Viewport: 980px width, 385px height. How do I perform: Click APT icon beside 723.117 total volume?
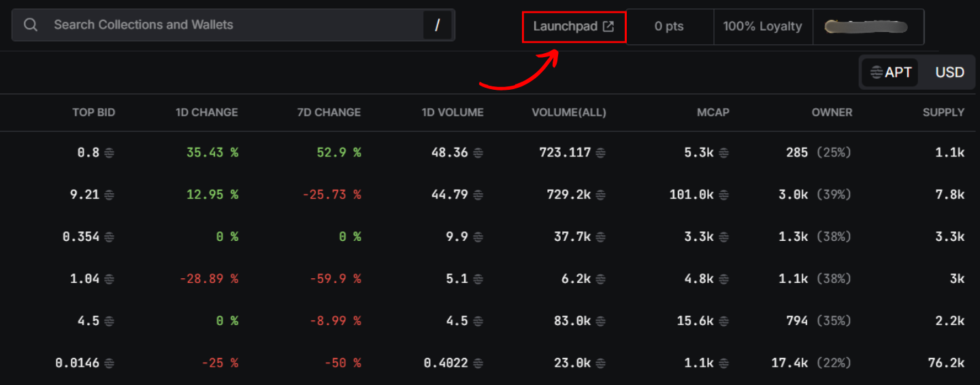click(x=601, y=153)
